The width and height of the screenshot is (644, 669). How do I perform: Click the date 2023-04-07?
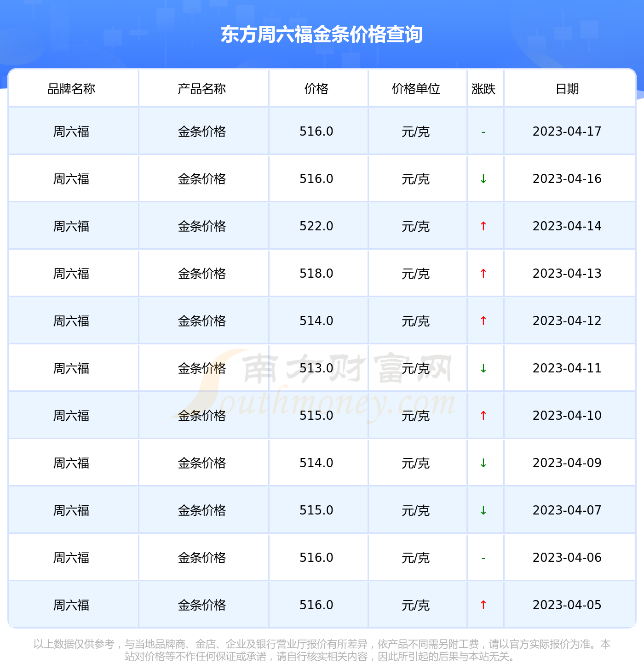(567, 510)
